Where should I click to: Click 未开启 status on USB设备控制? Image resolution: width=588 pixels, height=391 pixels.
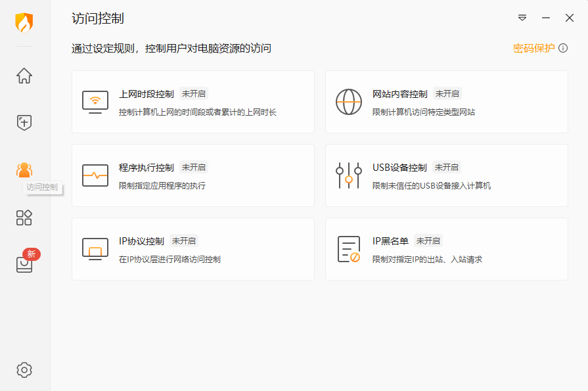446,167
